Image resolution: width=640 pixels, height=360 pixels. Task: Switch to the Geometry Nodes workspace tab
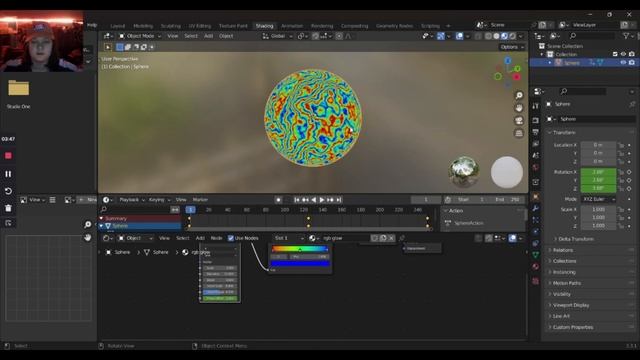coord(394,26)
